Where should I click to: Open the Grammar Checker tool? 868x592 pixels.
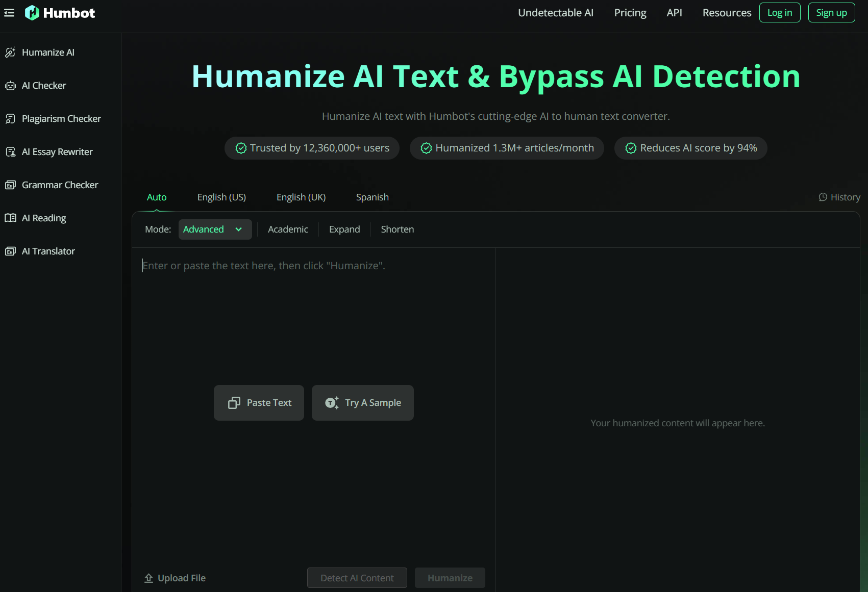60,185
